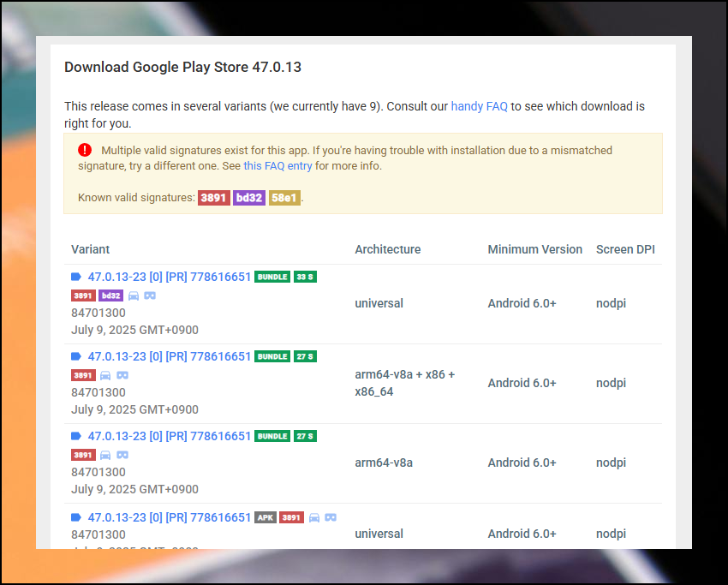Click VR headset icon in universal bundle row
The height and width of the screenshot is (585, 728).
[150, 295]
